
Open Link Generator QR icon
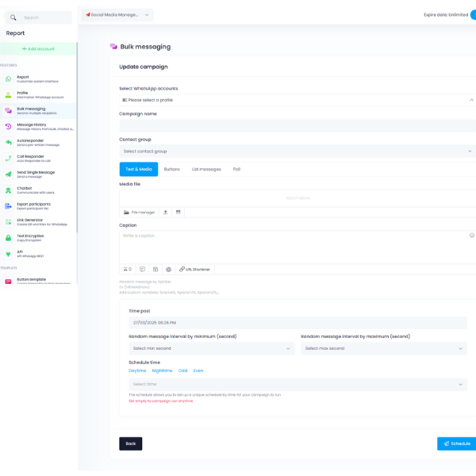coord(9,222)
